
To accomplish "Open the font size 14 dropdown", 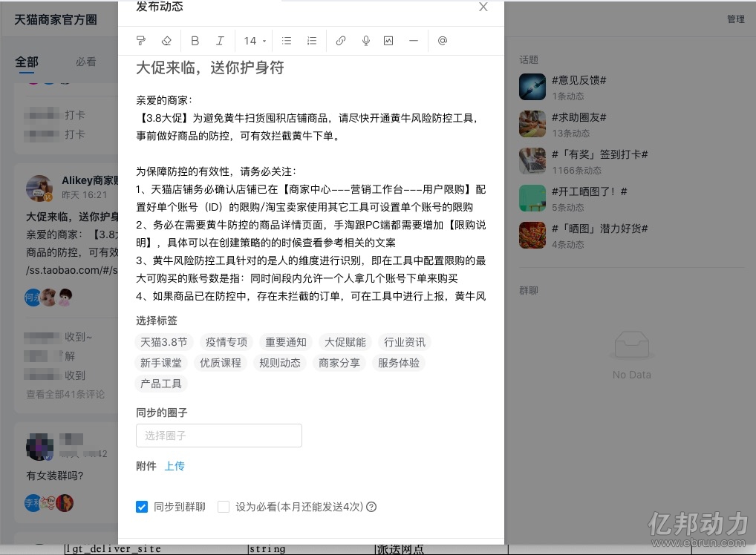I will click(x=255, y=41).
